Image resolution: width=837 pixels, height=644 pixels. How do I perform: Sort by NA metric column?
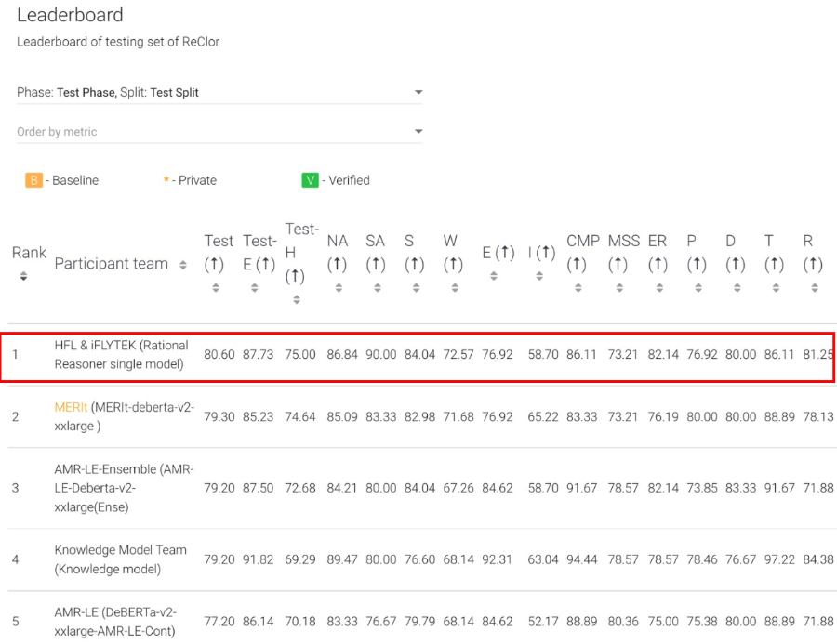(x=339, y=287)
